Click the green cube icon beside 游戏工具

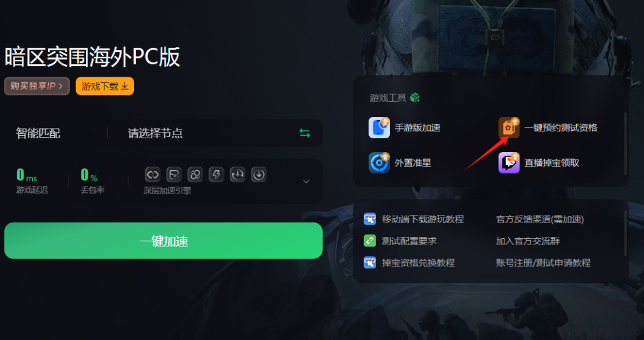pos(415,98)
